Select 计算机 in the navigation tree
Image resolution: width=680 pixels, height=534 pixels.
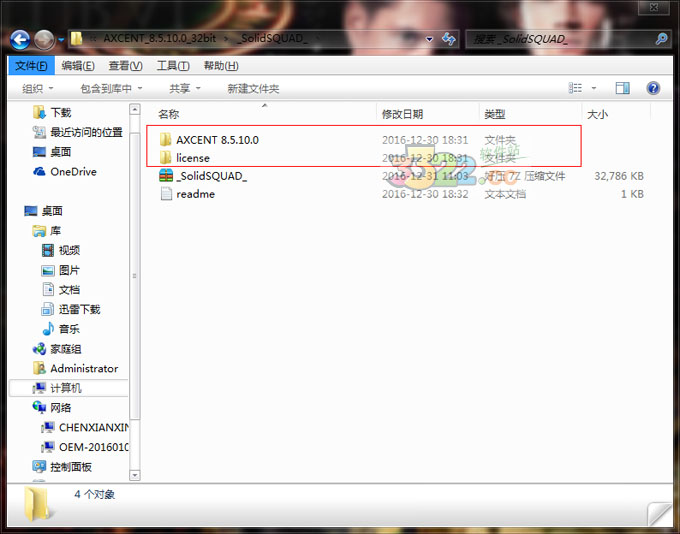pyautogui.click(x=69, y=388)
